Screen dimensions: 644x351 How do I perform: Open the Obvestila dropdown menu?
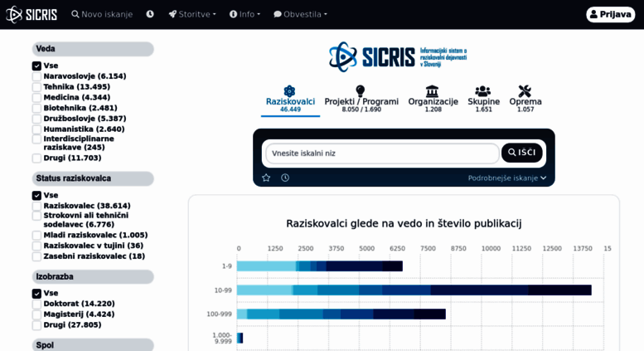pyautogui.click(x=301, y=14)
